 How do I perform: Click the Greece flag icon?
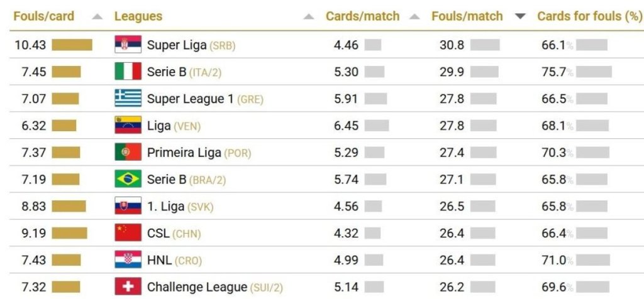point(128,99)
